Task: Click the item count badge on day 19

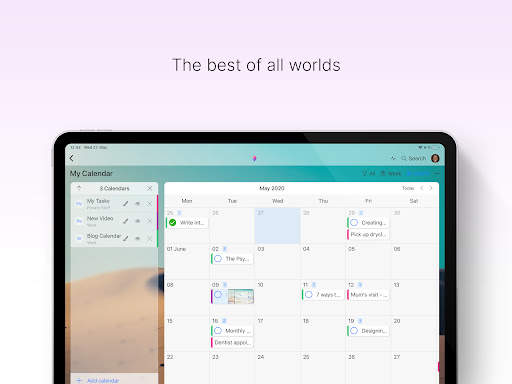Action: pos(360,321)
